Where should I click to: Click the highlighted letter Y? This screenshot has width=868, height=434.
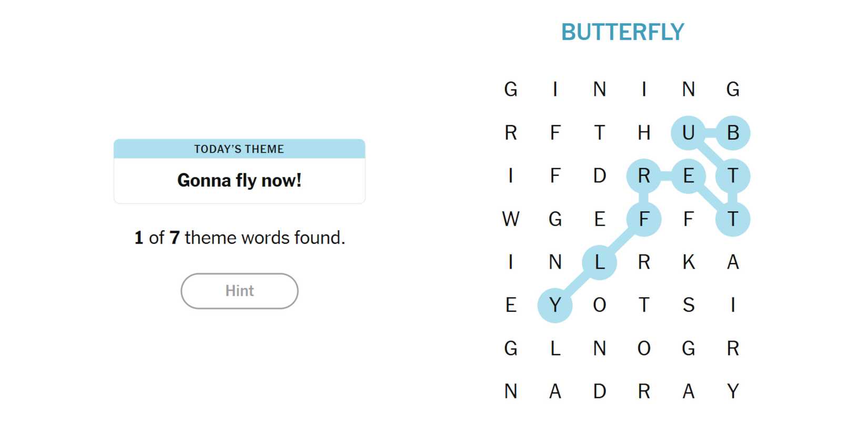tap(555, 305)
